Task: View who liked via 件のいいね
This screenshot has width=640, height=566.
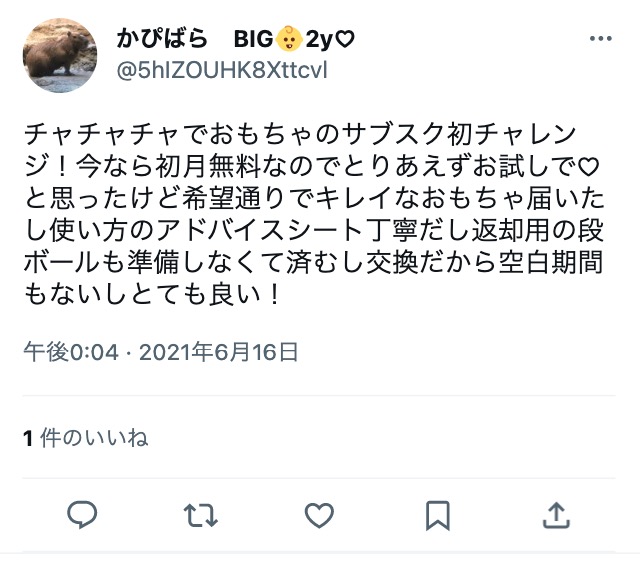Action: [x=94, y=438]
